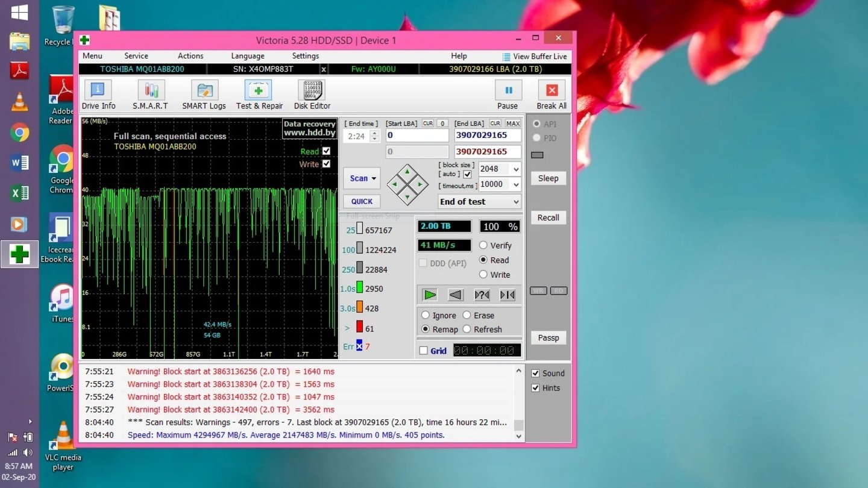Image resolution: width=868 pixels, height=488 pixels.
Task: Select the Ignore radio button
Action: 426,315
